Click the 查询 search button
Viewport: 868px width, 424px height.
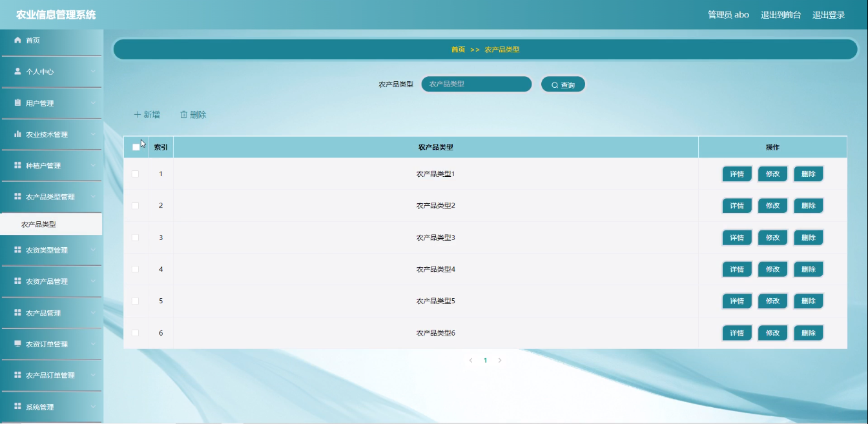pos(563,85)
